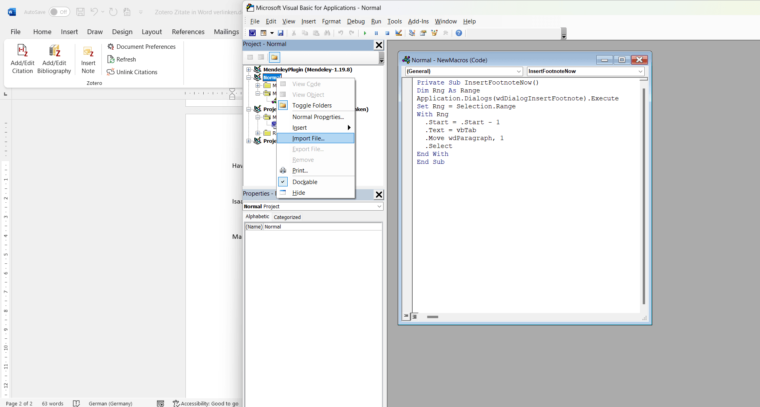Click the Break pause icon in the VBA toolbar
The width and height of the screenshot is (760, 407).
(x=376, y=33)
